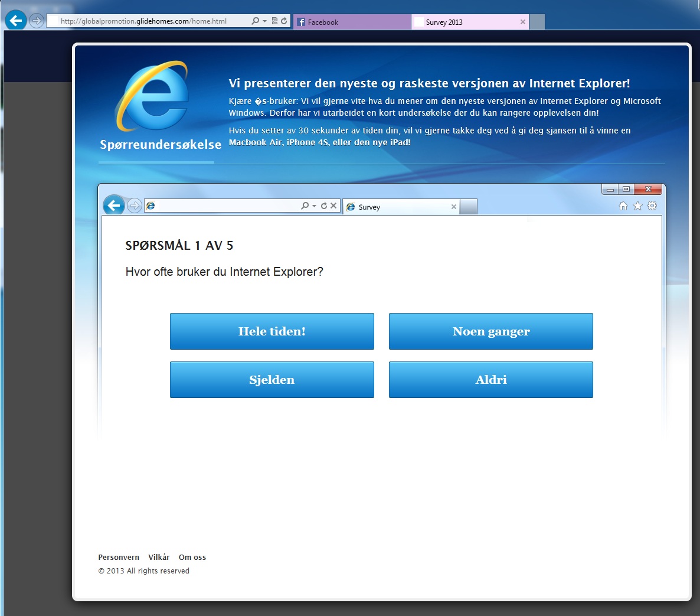The image size is (700, 616).
Task: Click the SPØRSMÅL 1 AV 5 heading
Action: tap(179, 245)
